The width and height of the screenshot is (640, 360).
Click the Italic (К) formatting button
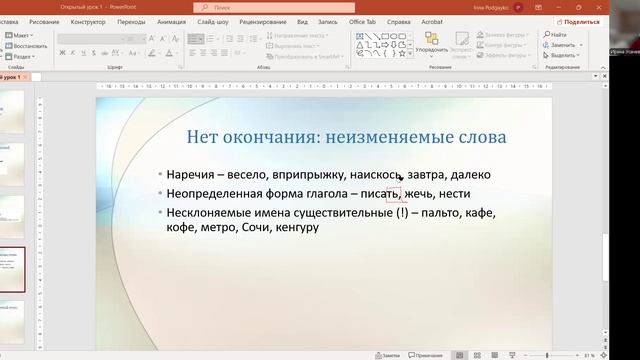point(73,53)
